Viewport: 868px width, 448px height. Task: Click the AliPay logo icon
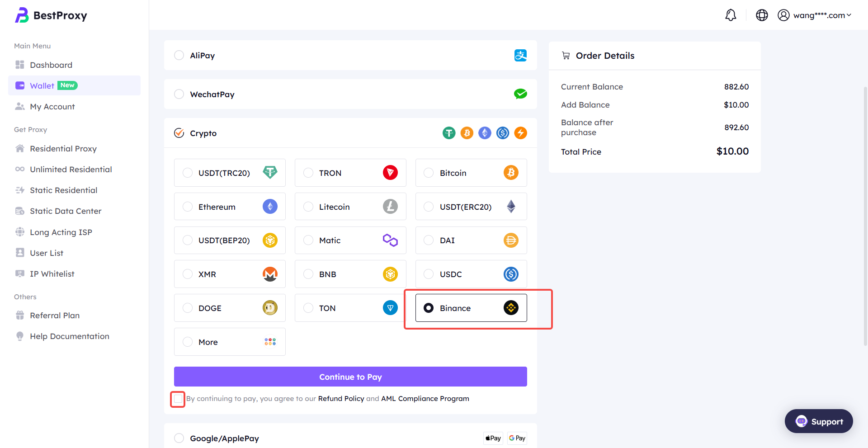pyautogui.click(x=520, y=56)
